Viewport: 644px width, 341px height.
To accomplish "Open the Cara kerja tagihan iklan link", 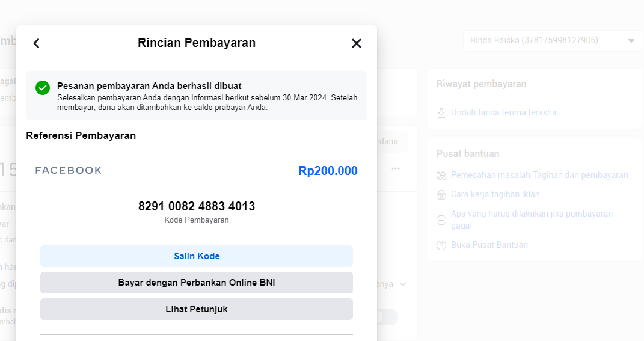I will click(x=495, y=195).
